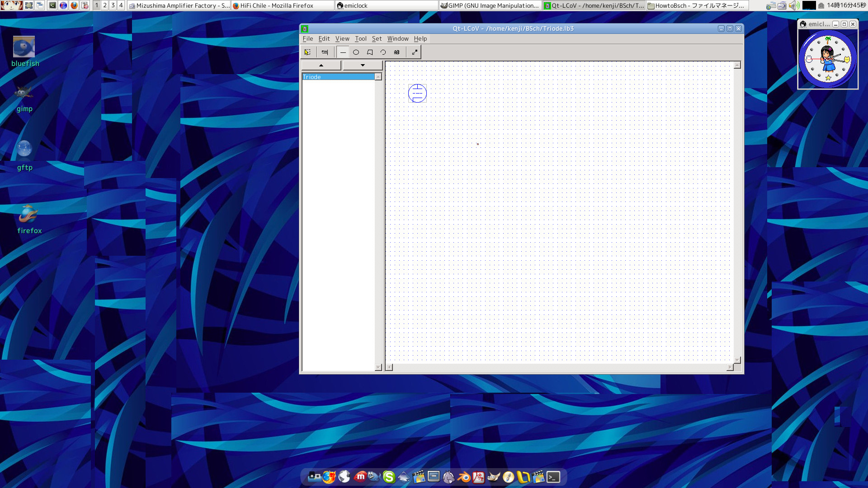868x488 pixels.
Task: Choose the Ellipse drawing tool
Action: 356,52
